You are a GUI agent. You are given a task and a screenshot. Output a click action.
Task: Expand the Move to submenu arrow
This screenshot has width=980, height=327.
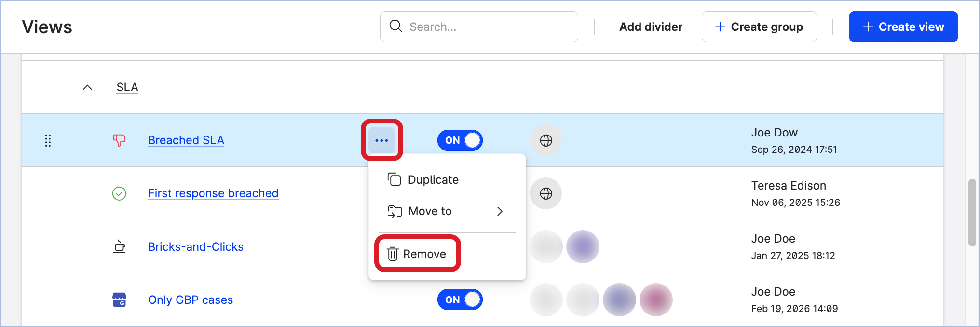(x=500, y=211)
